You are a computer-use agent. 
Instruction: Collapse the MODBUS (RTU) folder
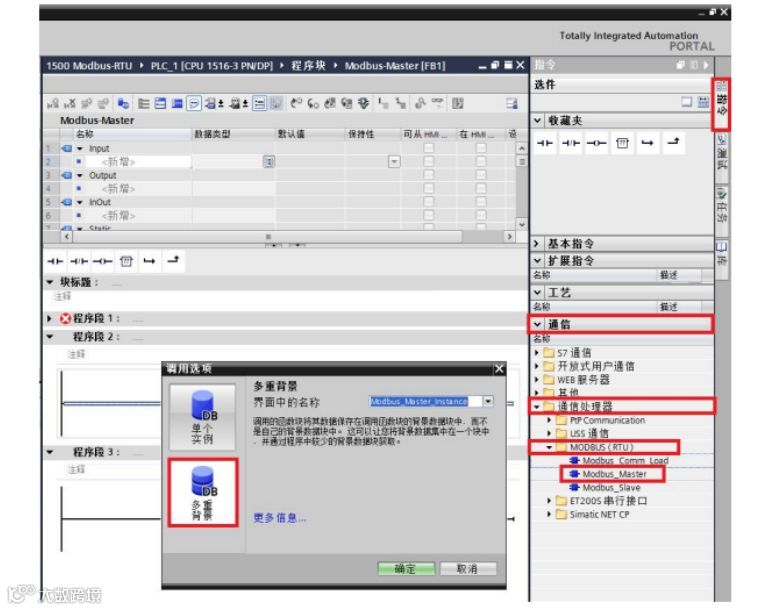click(x=549, y=447)
